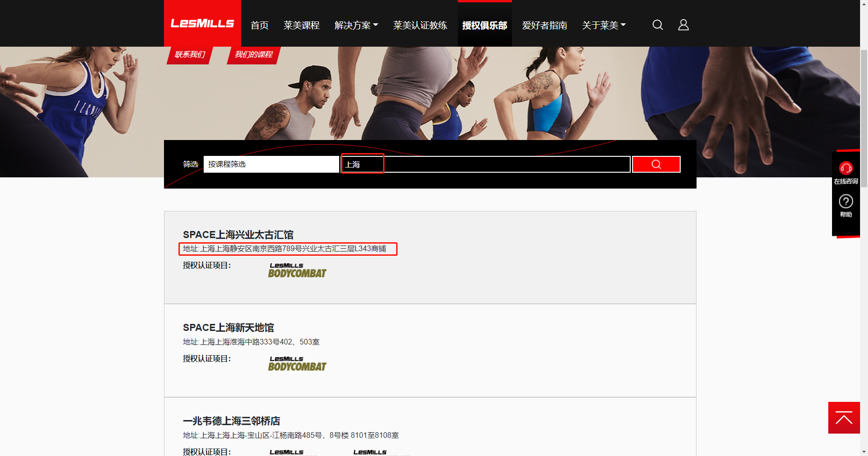The height and width of the screenshot is (456, 868).
Task: Open 莱美课程 navigation item
Action: pyautogui.click(x=302, y=25)
